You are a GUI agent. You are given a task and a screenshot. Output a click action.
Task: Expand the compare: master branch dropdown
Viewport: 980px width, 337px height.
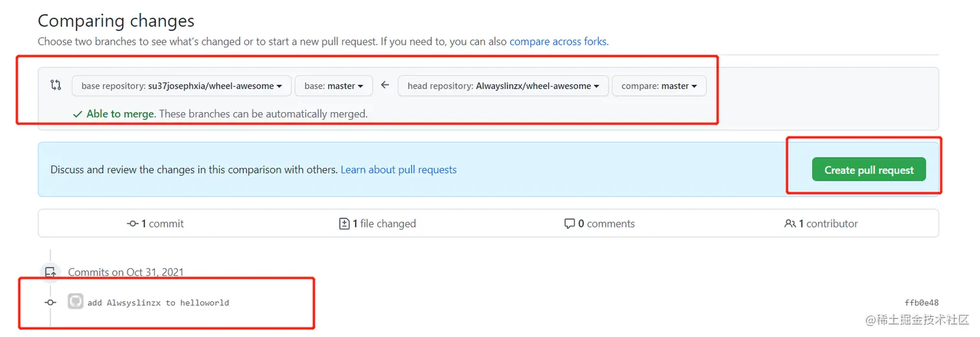(659, 86)
